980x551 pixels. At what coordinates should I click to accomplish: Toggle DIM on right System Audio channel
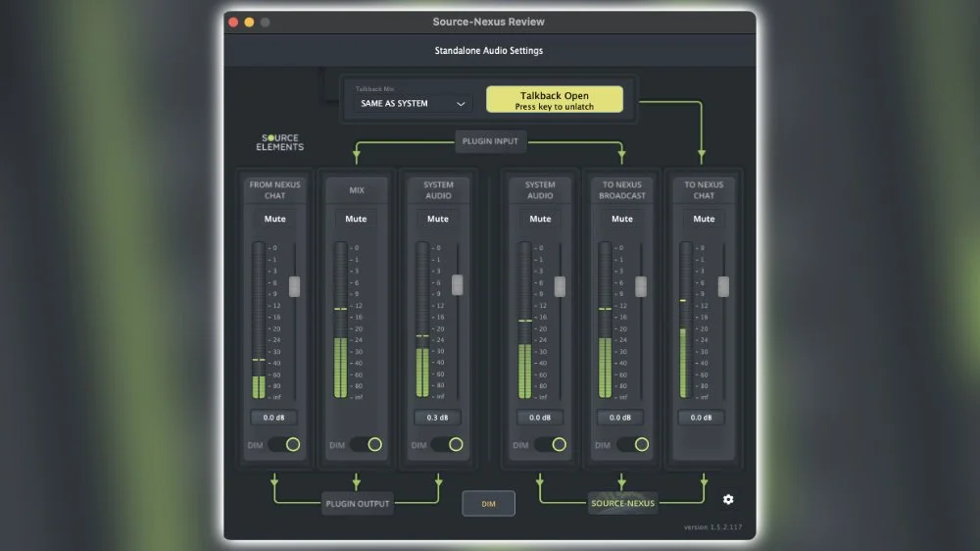pos(551,445)
